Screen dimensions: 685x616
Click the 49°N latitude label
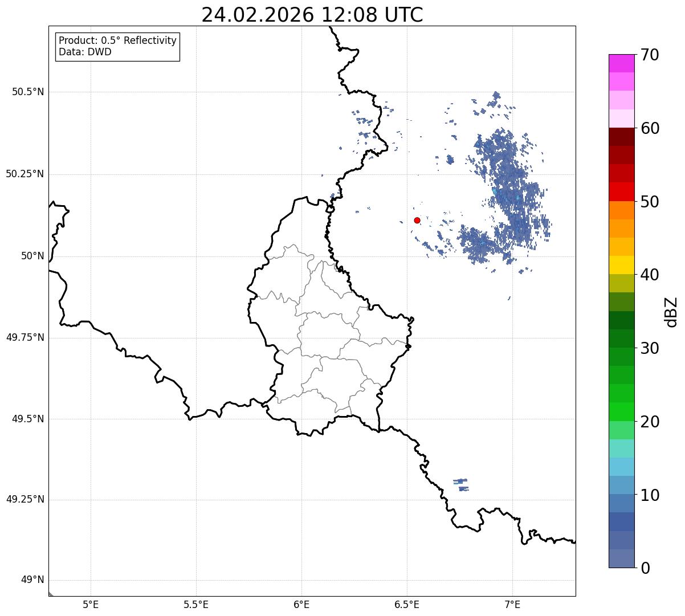(32, 580)
